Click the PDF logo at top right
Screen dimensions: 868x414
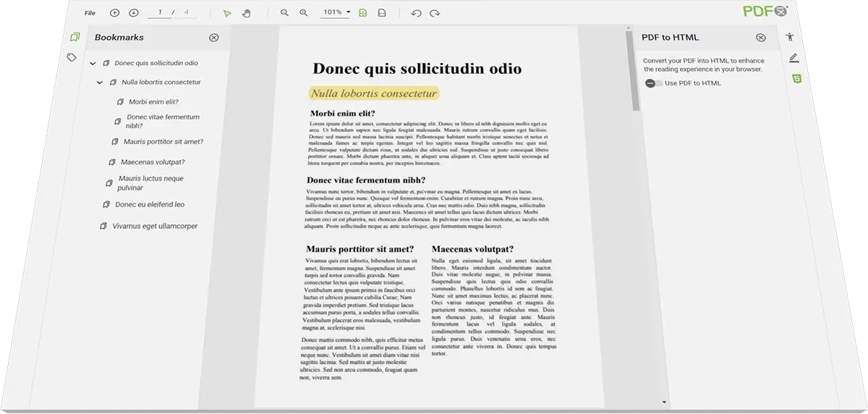(765, 11)
